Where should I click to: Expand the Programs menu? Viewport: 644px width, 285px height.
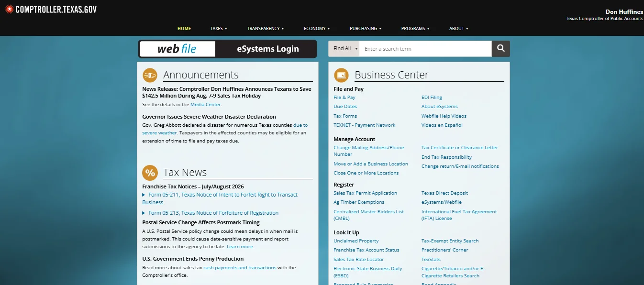415,29
